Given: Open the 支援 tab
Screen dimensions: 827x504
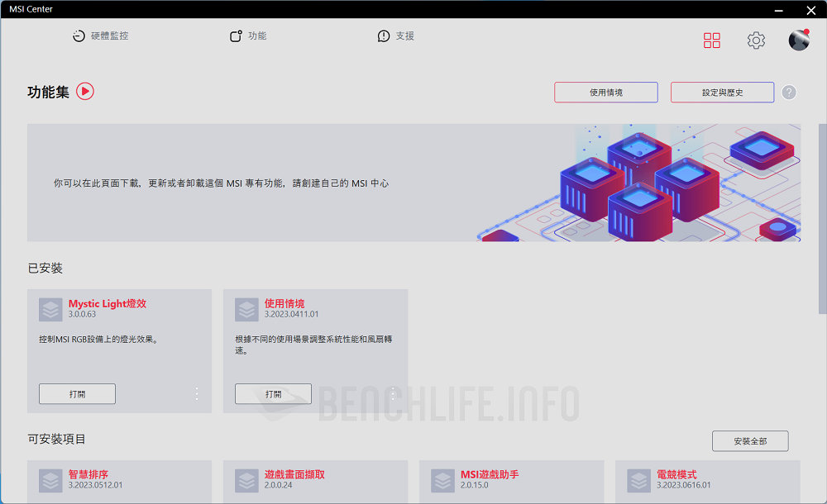Looking at the screenshot, I should 396,36.
